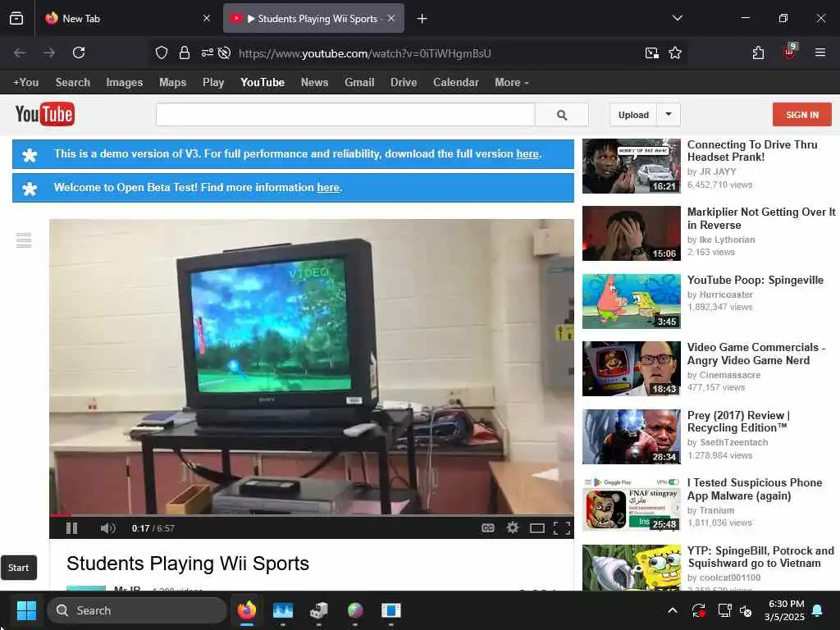Click the Windows taskbar Search box
Viewport: 840px width, 630px height.
(x=137, y=610)
